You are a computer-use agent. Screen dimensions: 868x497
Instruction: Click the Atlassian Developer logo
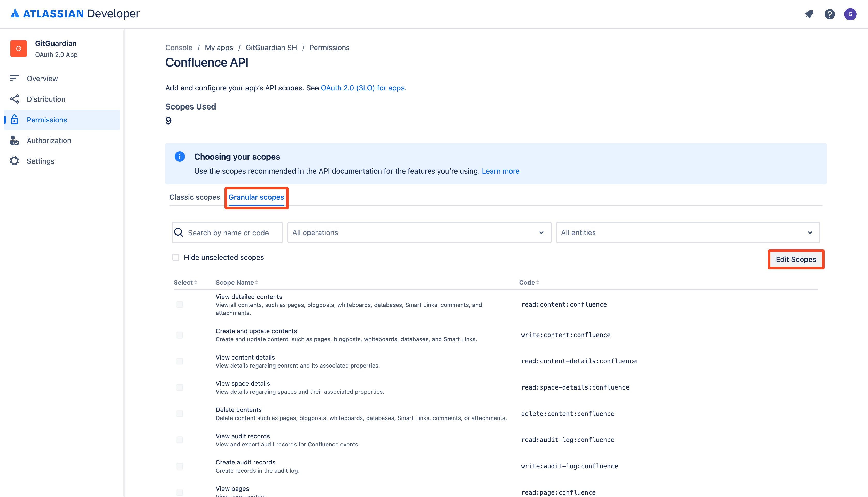[75, 14]
